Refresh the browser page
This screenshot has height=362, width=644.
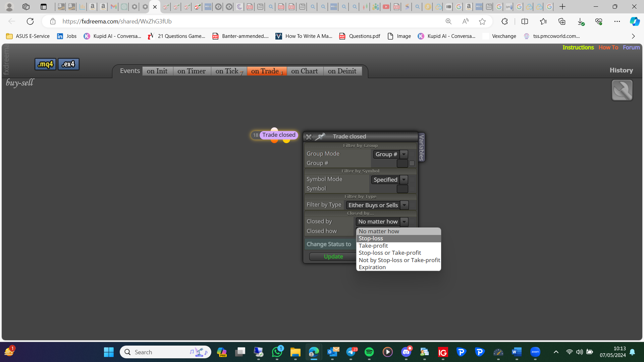[30, 21]
